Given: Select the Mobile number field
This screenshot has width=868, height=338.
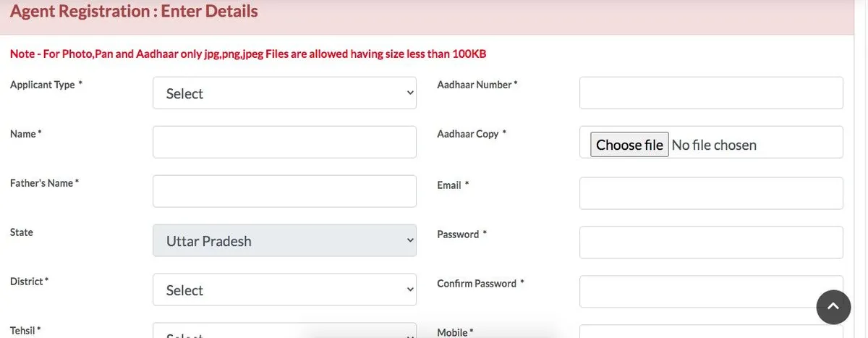Looking at the screenshot, I should 711,332.
